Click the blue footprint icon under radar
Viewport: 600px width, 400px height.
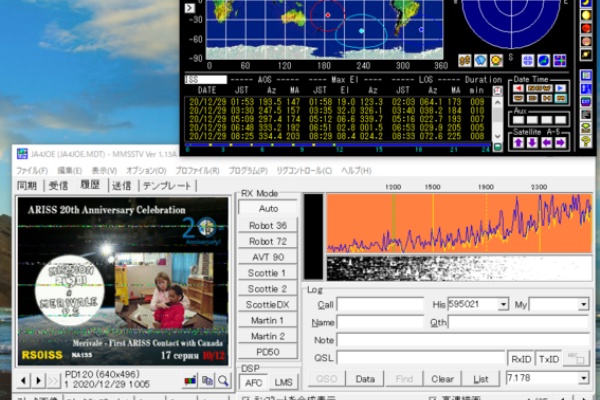coord(481,60)
